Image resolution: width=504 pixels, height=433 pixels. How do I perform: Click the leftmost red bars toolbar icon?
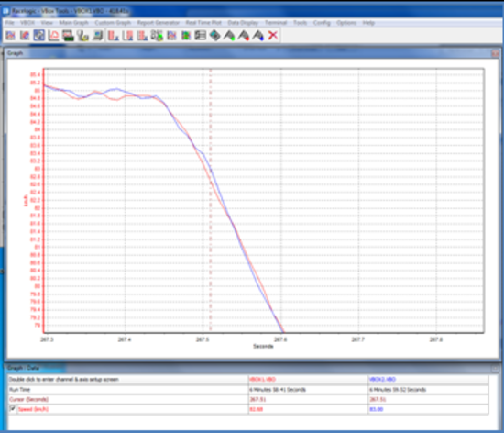pyautogui.click(x=113, y=35)
